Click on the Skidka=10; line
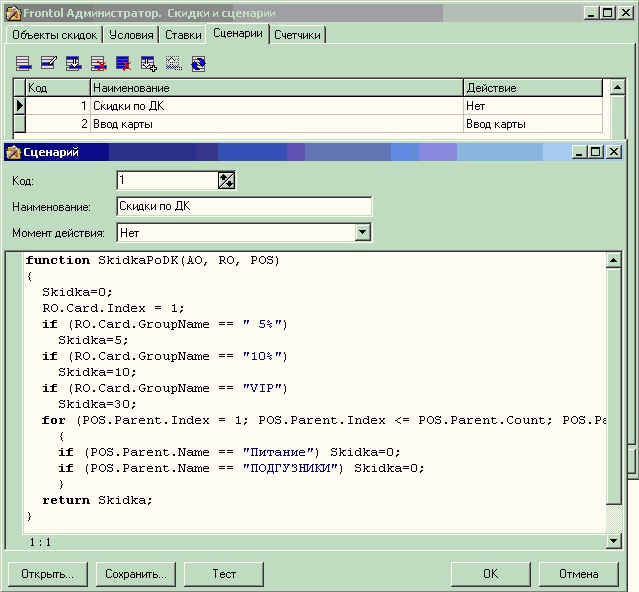639x592 pixels. pyautogui.click(x=97, y=372)
